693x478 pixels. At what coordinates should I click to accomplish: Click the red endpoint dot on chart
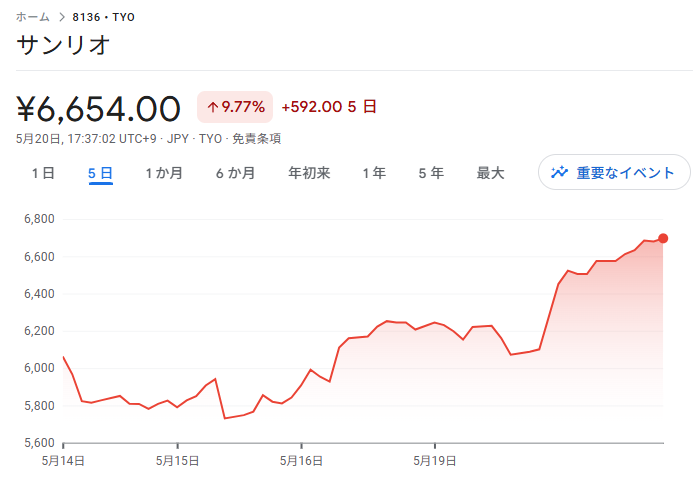coord(663,239)
